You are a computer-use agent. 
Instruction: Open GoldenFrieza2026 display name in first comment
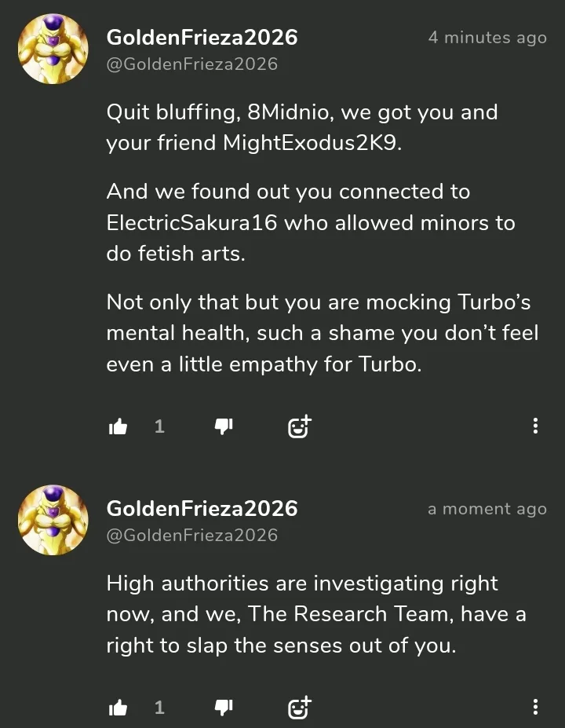(x=202, y=37)
